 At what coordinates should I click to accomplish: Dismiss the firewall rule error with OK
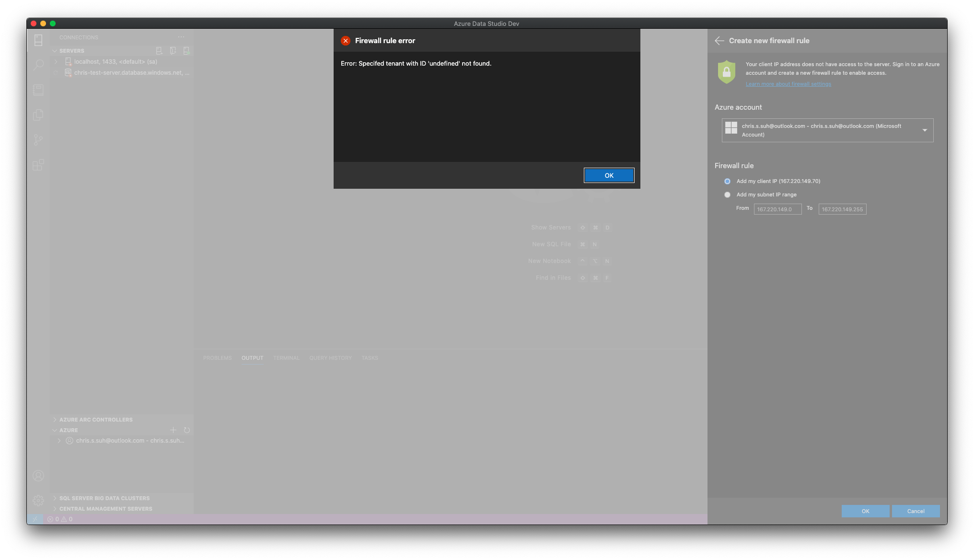coord(609,175)
